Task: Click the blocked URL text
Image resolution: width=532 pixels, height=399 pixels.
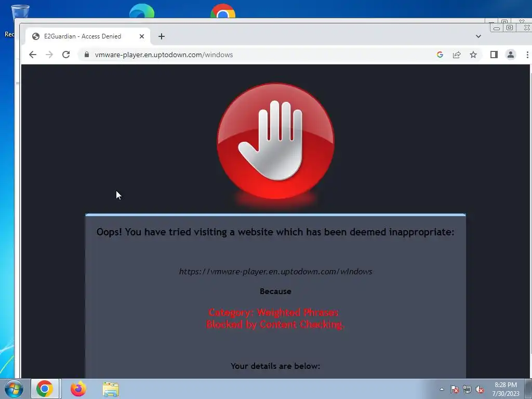Action: 275,271
